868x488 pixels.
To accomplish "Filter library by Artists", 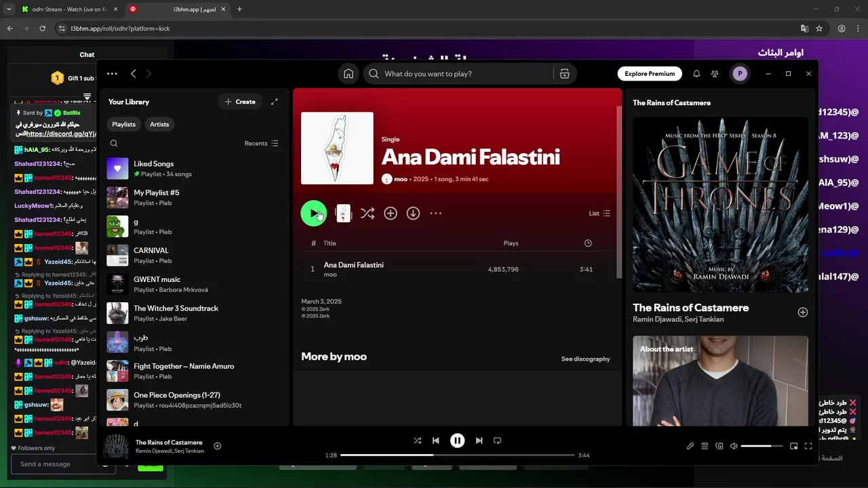I will [x=159, y=124].
